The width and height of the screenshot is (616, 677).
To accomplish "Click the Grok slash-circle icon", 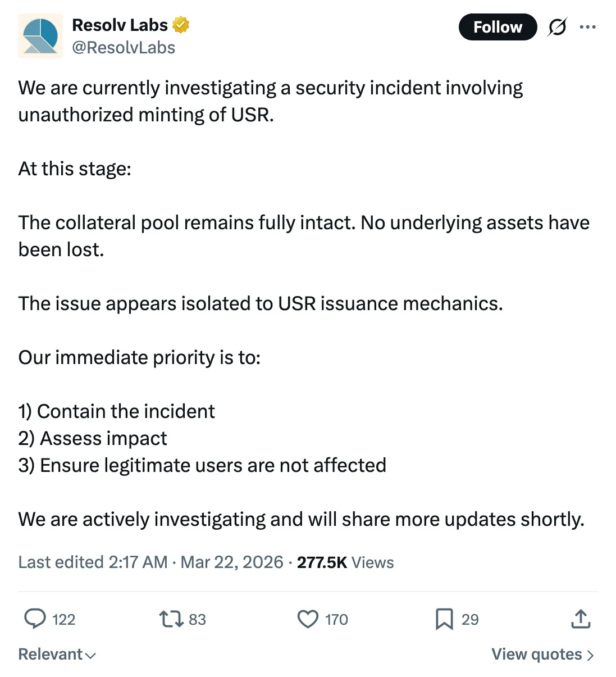I will [556, 27].
